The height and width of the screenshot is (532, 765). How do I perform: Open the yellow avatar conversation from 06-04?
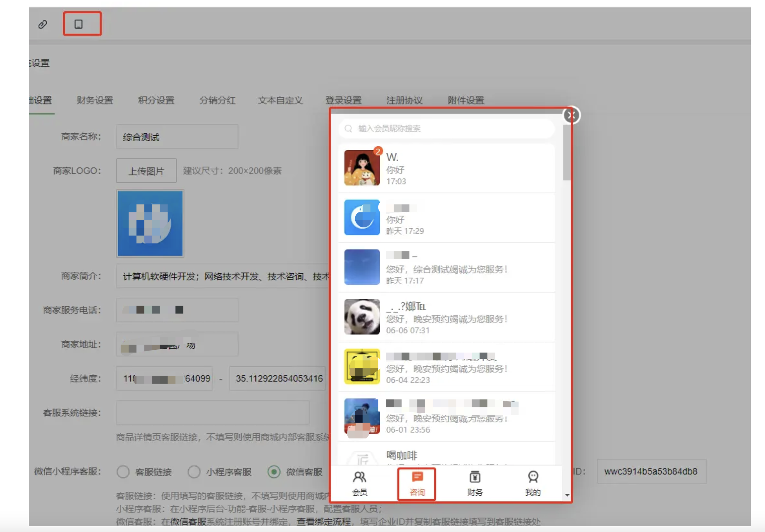[362, 367]
